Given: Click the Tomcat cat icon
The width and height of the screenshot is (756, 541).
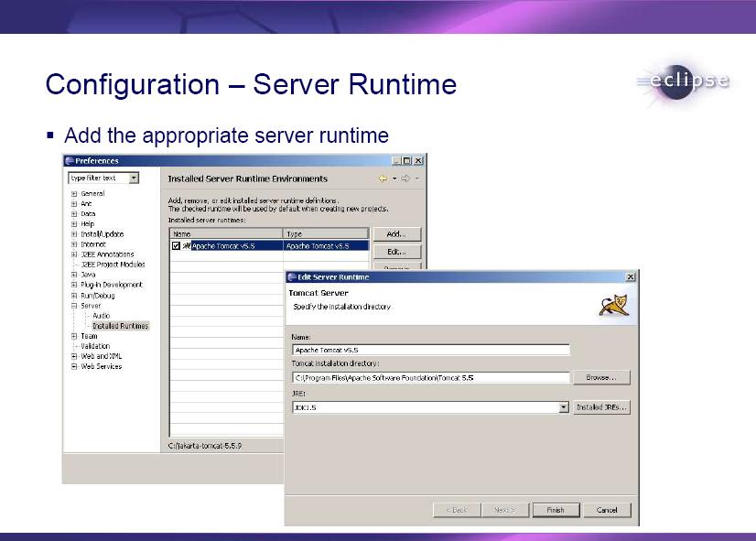Looking at the screenshot, I should (614, 305).
